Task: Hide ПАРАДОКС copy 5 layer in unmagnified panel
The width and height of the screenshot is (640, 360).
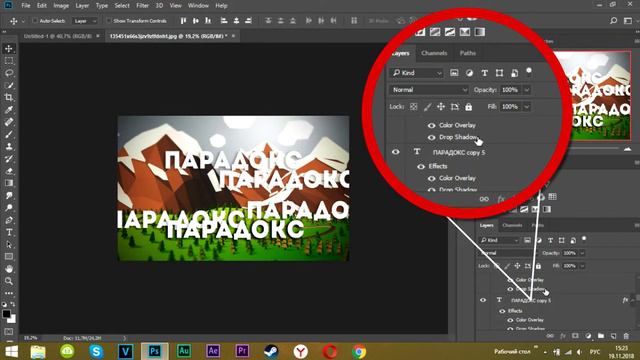Action: pos(483,300)
